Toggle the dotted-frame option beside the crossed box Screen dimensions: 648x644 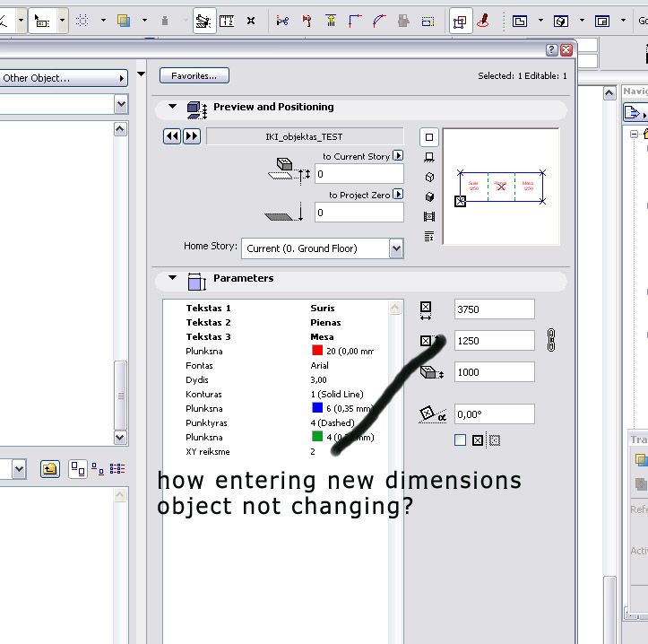(x=494, y=440)
